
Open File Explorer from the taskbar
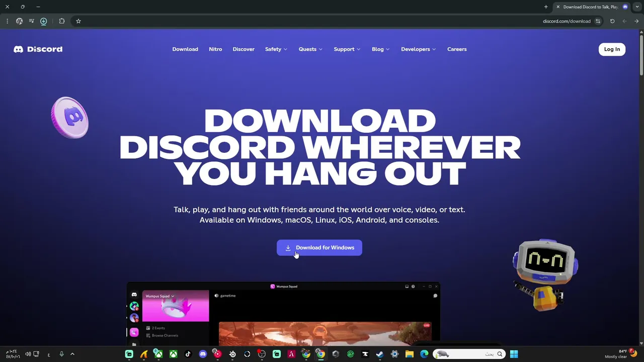point(409,354)
